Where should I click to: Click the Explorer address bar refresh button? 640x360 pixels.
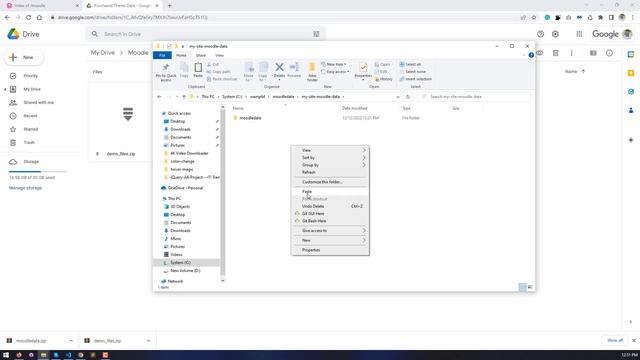click(x=407, y=97)
